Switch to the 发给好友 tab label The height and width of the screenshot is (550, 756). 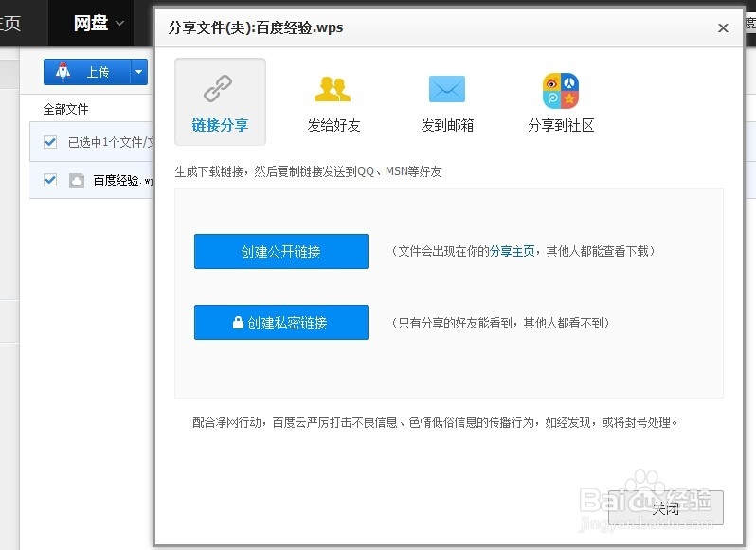coord(333,125)
